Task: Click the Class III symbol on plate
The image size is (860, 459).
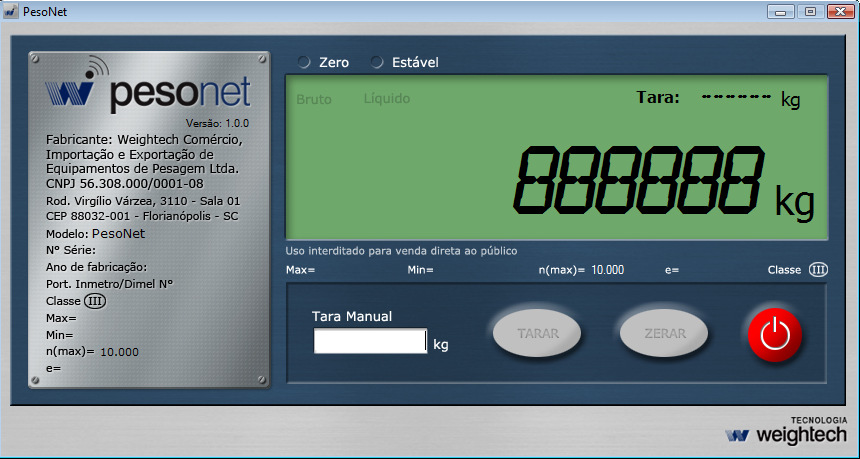Action: click(x=95, y=301)
